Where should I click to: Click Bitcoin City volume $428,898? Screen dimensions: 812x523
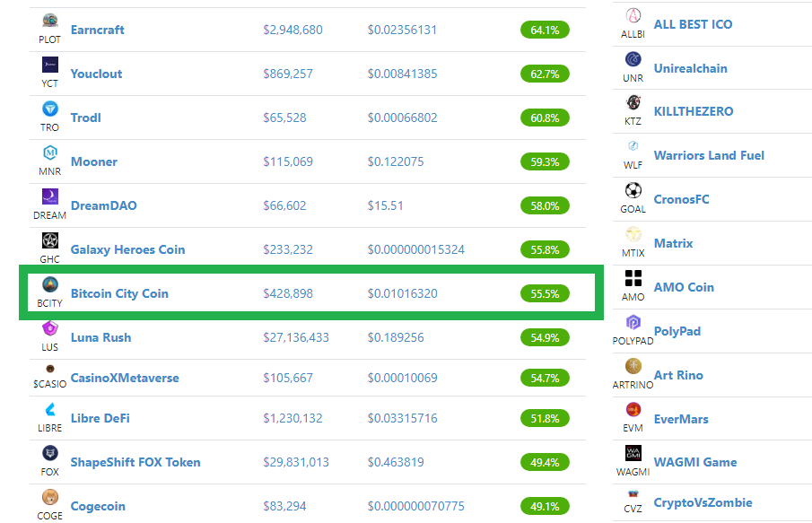(x=288, y=294)
